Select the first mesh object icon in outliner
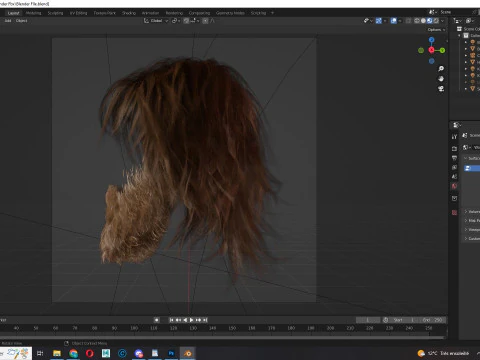The image size is (480, 360). coord(472,49)
